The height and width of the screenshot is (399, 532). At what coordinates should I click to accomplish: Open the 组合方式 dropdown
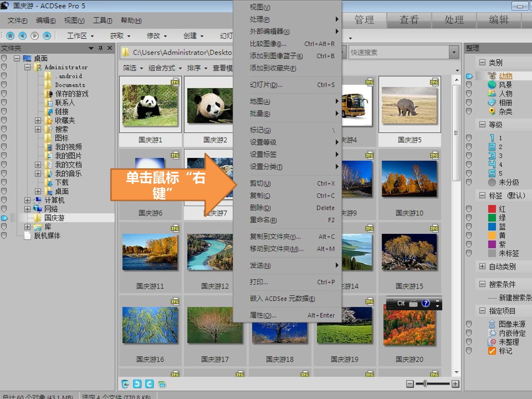[165, 68]
